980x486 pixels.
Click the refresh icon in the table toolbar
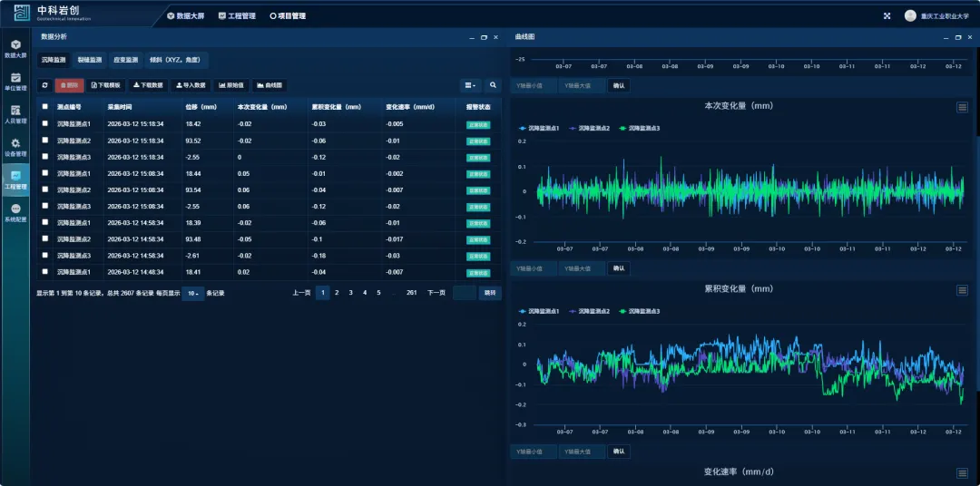pyautogui.click(x=44, y=85)
